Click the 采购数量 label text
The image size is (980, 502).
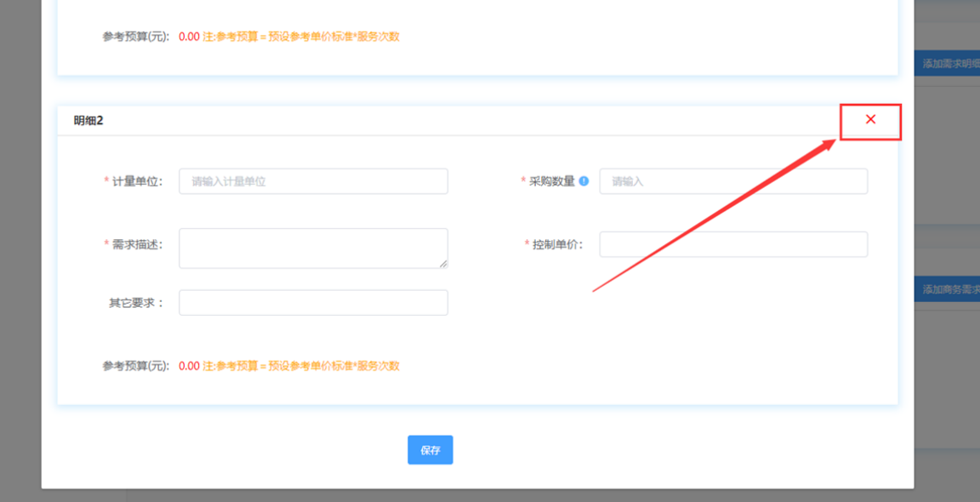click(x=552, y=181)
